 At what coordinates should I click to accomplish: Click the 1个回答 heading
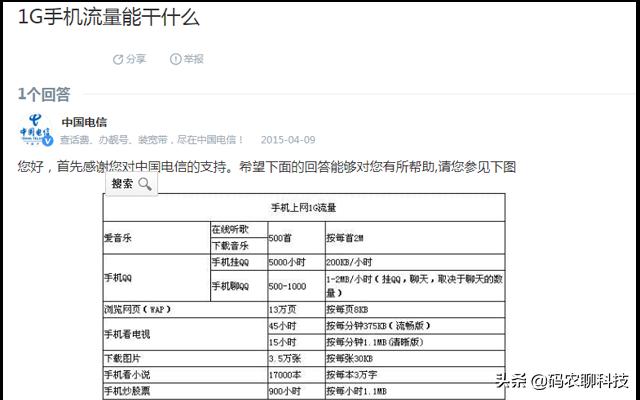pyautogui.click(x=44, y=94)
